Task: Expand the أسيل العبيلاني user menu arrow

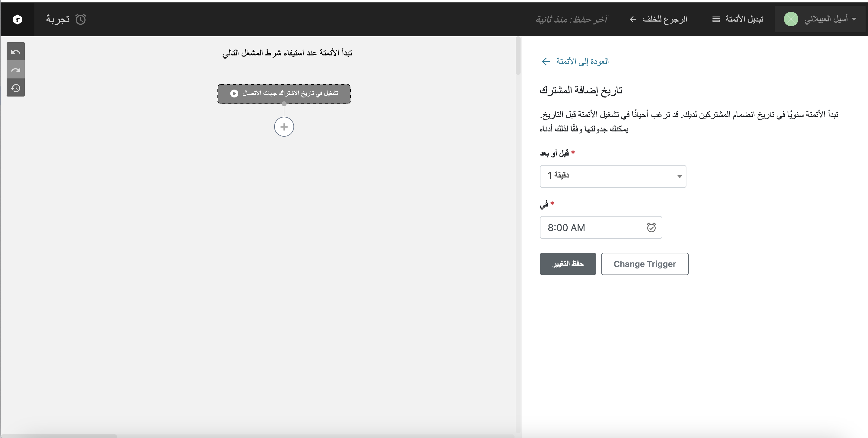Action: pos(854,19)
